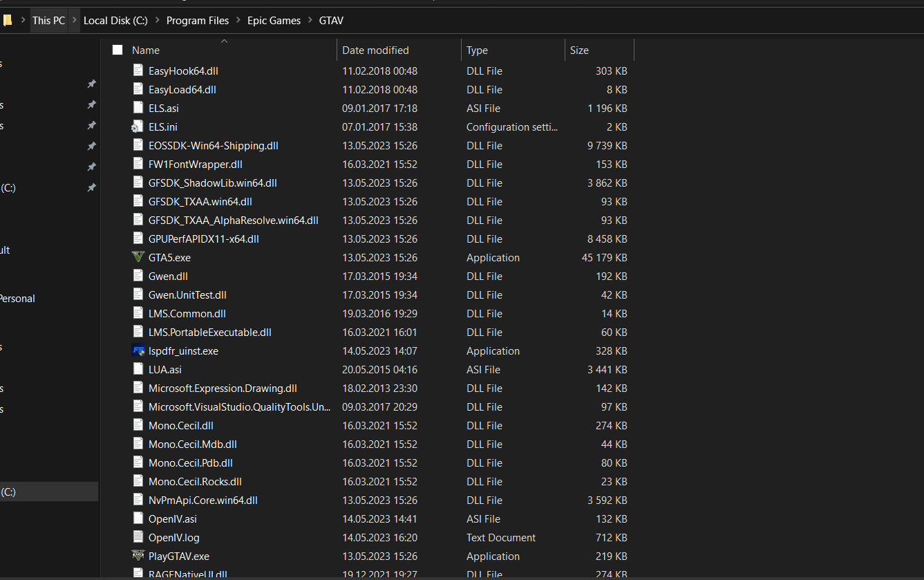Viewport: 924px width, 580px height.
Task: Click the lspdfr_uinst.exe file icon
Action: [x=138, y=350]
